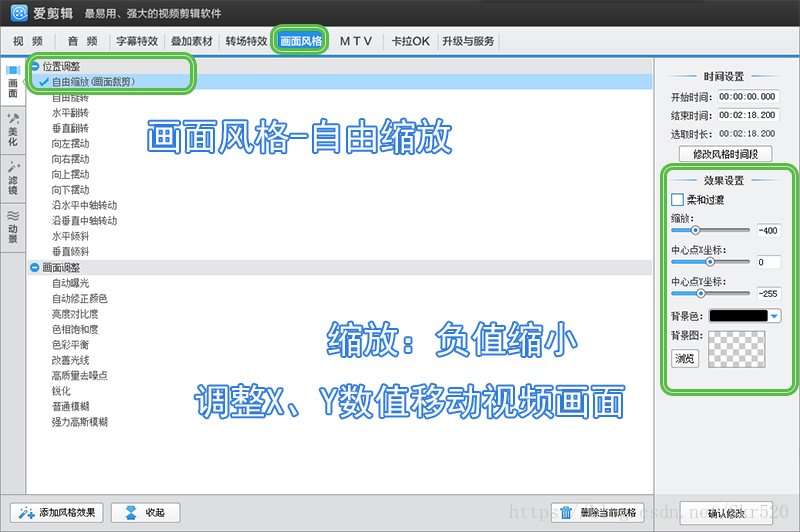Viewport: 800px width, 532px height.
Task: Select the 沿水平中轴转动 style
Action: pyautogui.click(x=84, y=205)
